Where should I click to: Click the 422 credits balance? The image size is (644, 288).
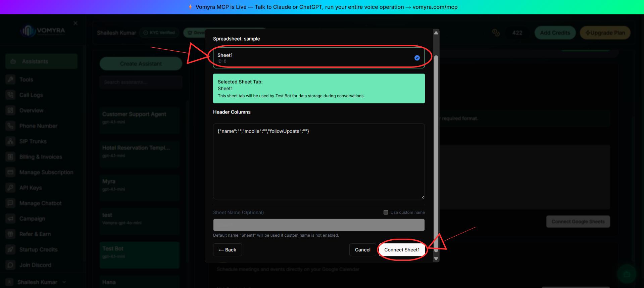[517, 33]
